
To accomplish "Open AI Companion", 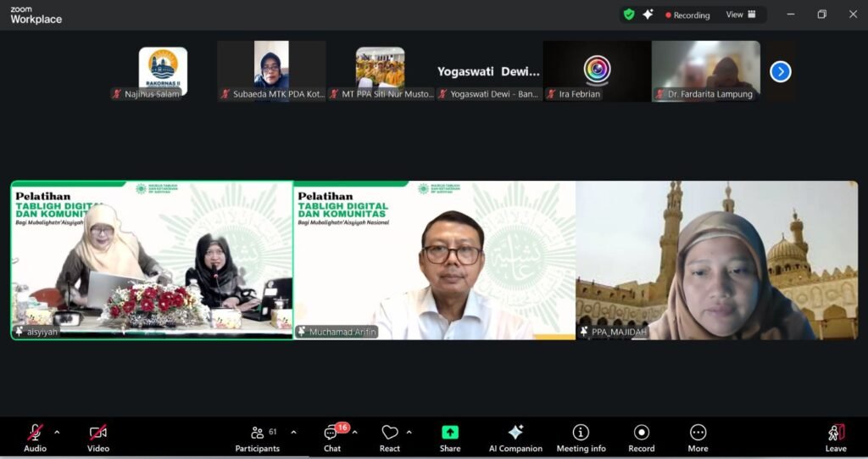I will click(x=515, y=438).
